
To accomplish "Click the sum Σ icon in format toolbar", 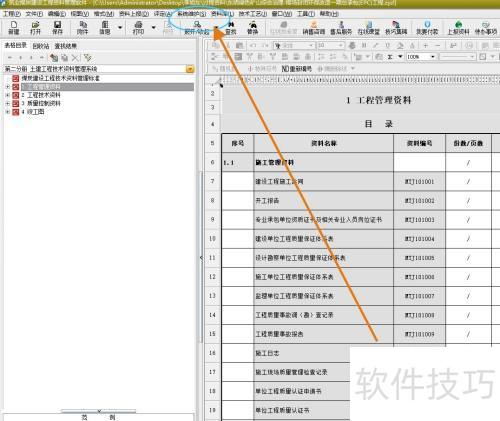I will point(390,57).
